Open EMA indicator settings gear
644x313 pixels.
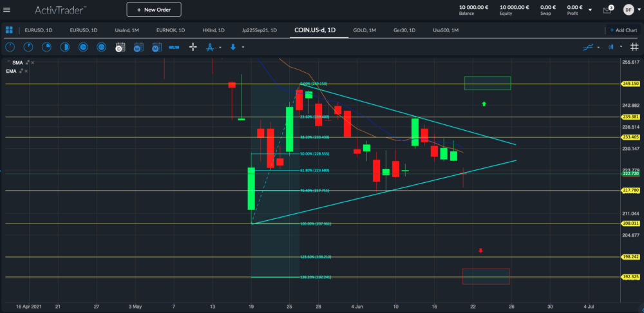(21, 71)
